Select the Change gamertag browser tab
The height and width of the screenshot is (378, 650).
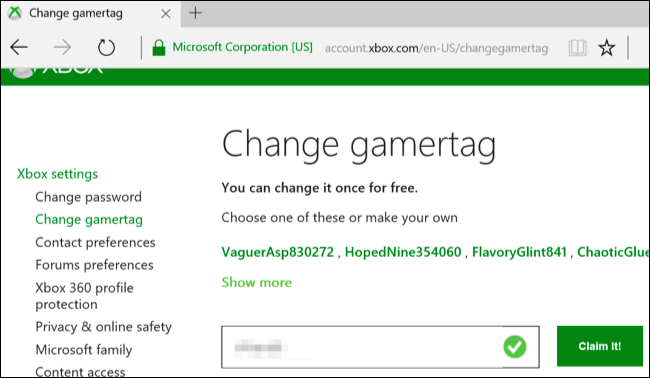(x=91, y=14)
